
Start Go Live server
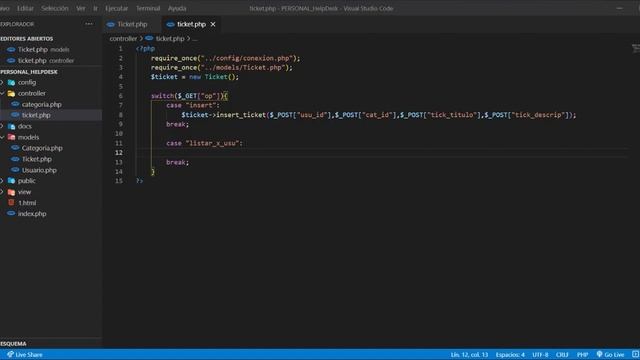point(610,355)
